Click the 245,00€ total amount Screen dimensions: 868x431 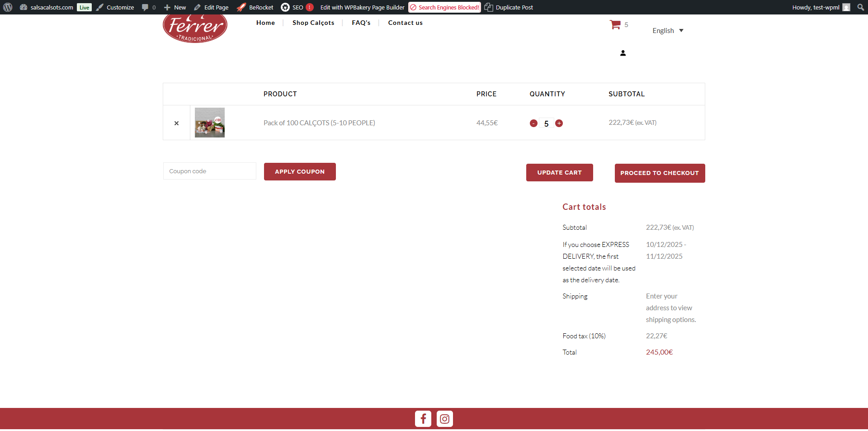click(659, 352)
